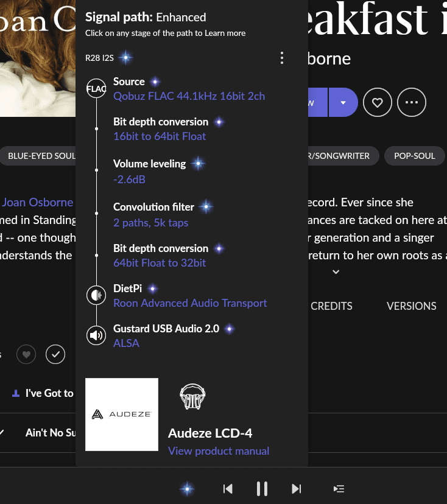447x504 pixels.
Task: Select the BLUE-EYED SOUL genre tag
Action: (38, 156)
